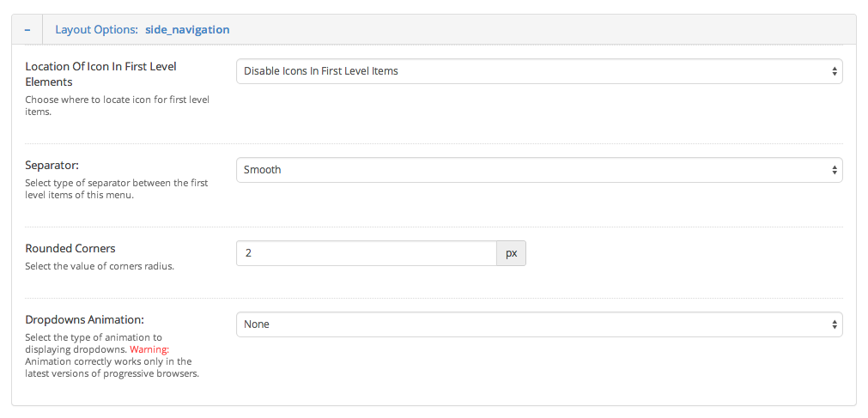Image resolution: width=868 pixels, height=418 pixels.
Task: Click the red Warning text
Action: 149,349
